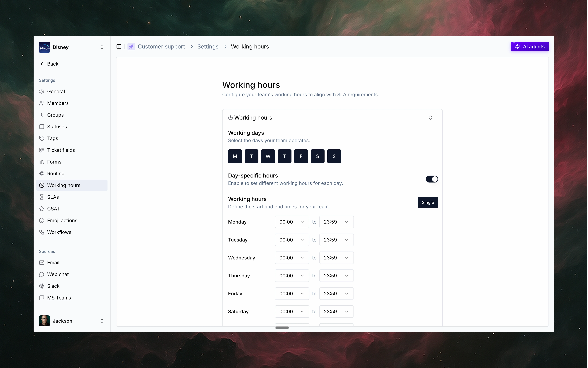Open the General settings page
The height and width of the screenshot is (368, 588).
72,92
